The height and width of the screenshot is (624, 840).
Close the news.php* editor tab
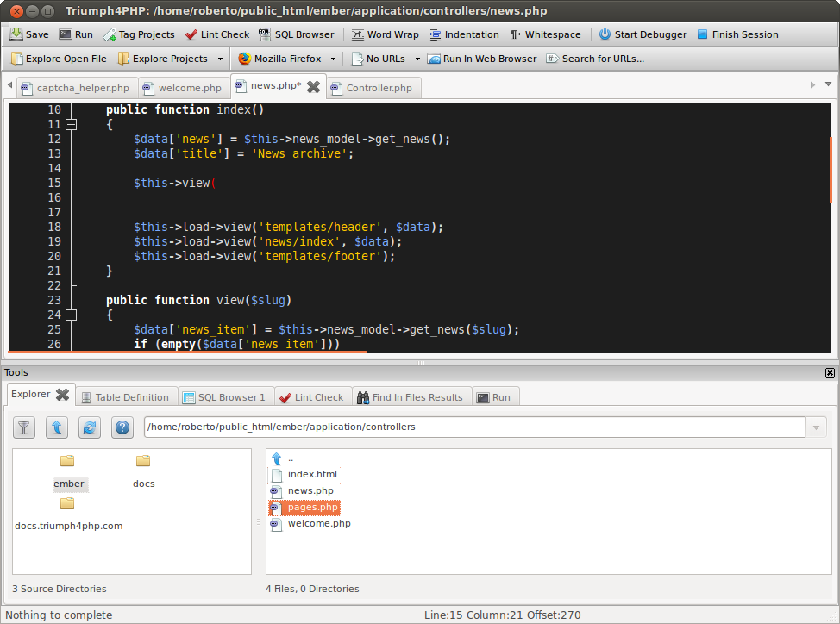pos(313,87)
